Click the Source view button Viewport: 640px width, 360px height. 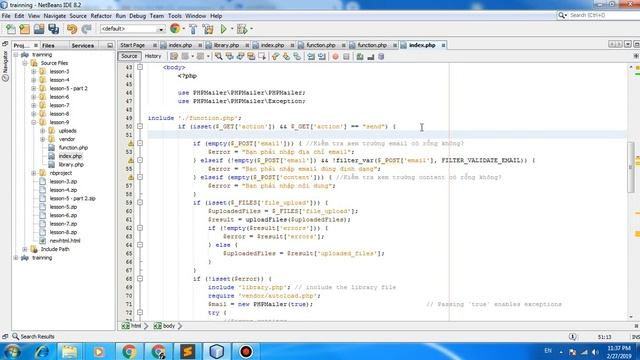[129, 56]
